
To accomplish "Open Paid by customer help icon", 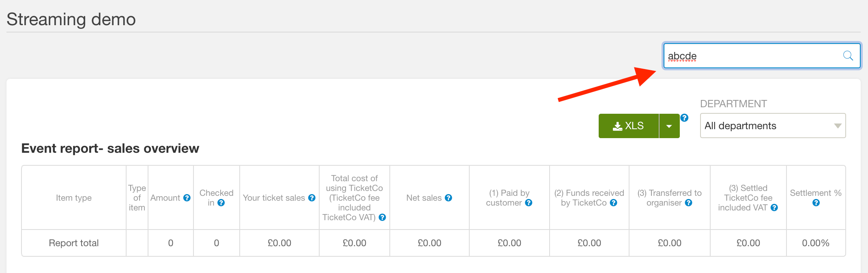I will (529, 203).
